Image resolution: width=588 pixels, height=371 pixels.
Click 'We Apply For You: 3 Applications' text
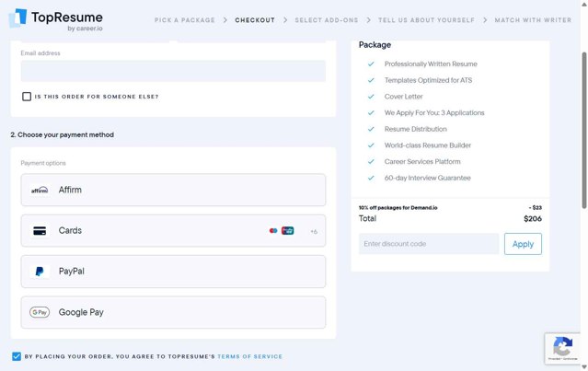434,113
